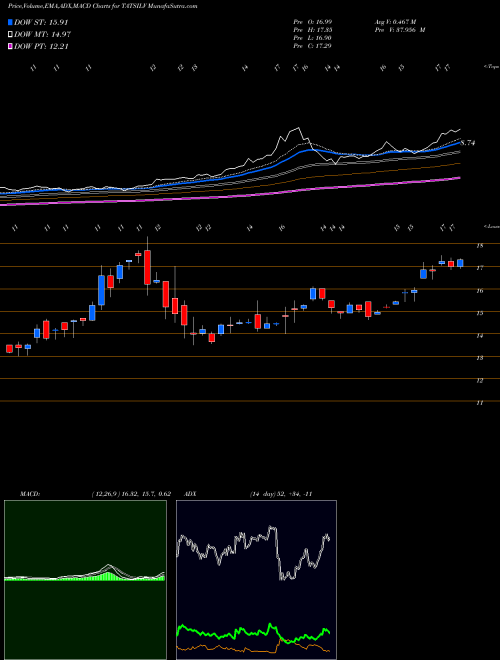The width and height of the screenshot is (500, 660).
Task: Click the 'Pre C: 17.29' value
Action: 313,46
